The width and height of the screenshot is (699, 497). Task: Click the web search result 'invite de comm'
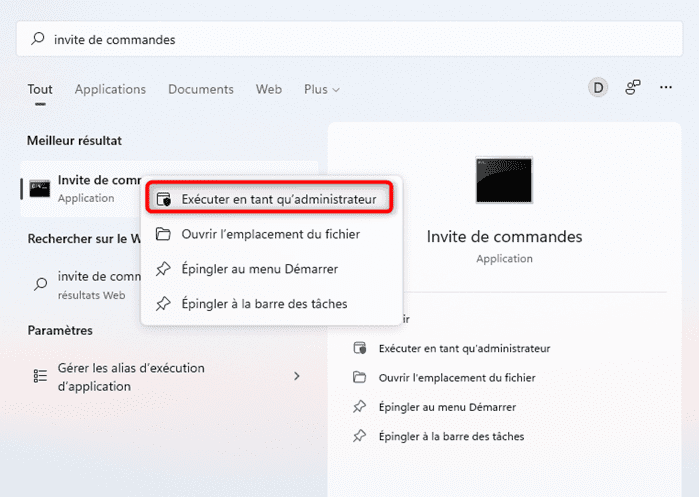point(85,284)
